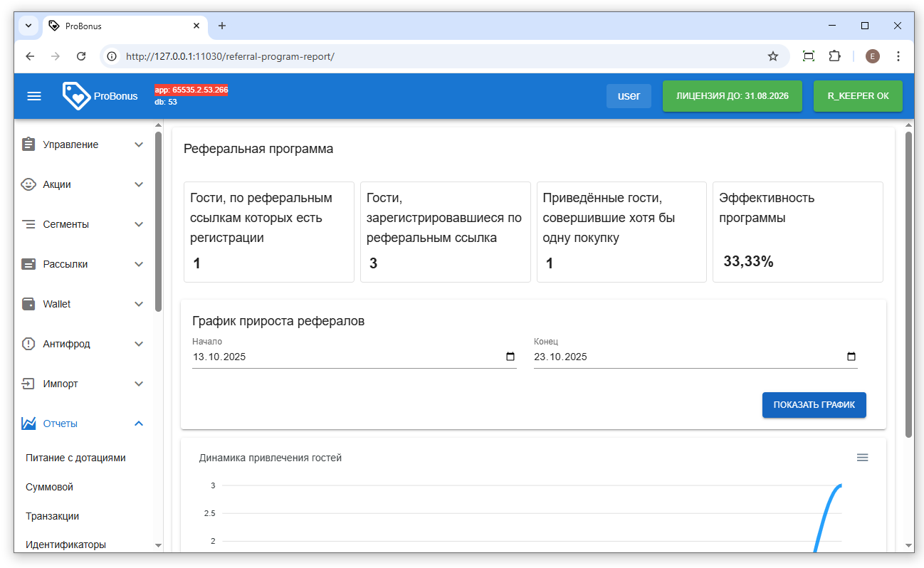Click the Акции smiley face icon
Screen dimensions: 924x568
point(28,184)
